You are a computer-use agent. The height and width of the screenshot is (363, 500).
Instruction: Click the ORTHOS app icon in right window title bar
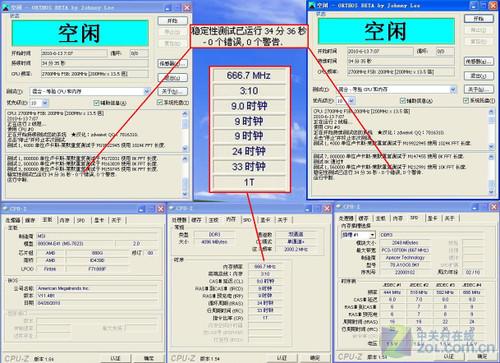[312, 5]
